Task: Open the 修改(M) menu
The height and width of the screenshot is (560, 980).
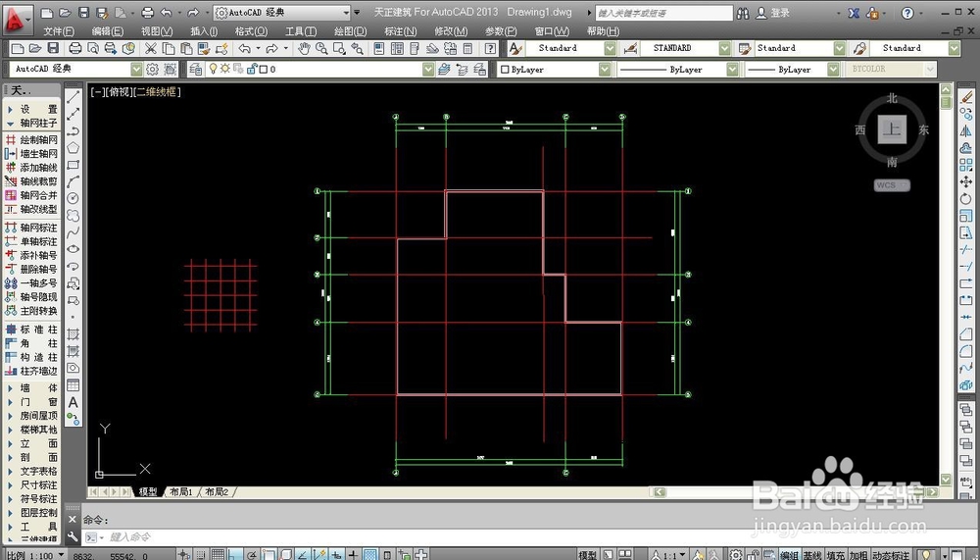Action: [451, 31]
